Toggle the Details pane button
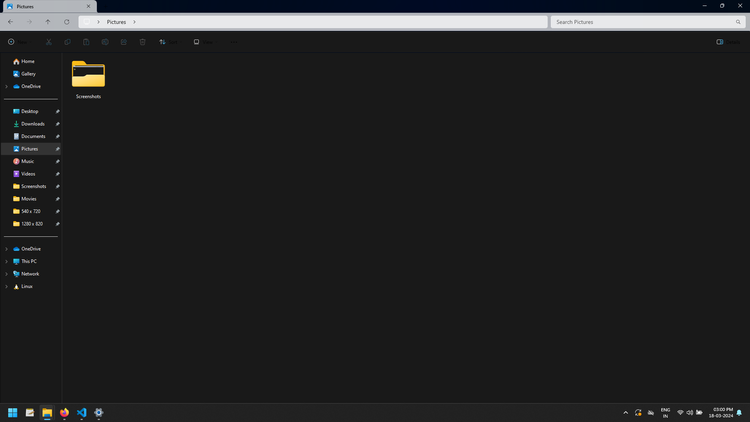This screenshot has width=750, height=422. point(728,42)
